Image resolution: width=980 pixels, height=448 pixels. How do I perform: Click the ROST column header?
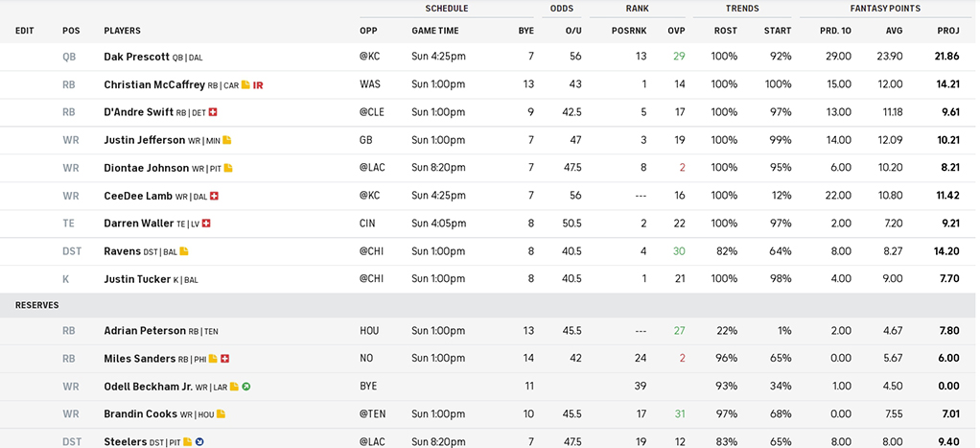click(726, 31)
